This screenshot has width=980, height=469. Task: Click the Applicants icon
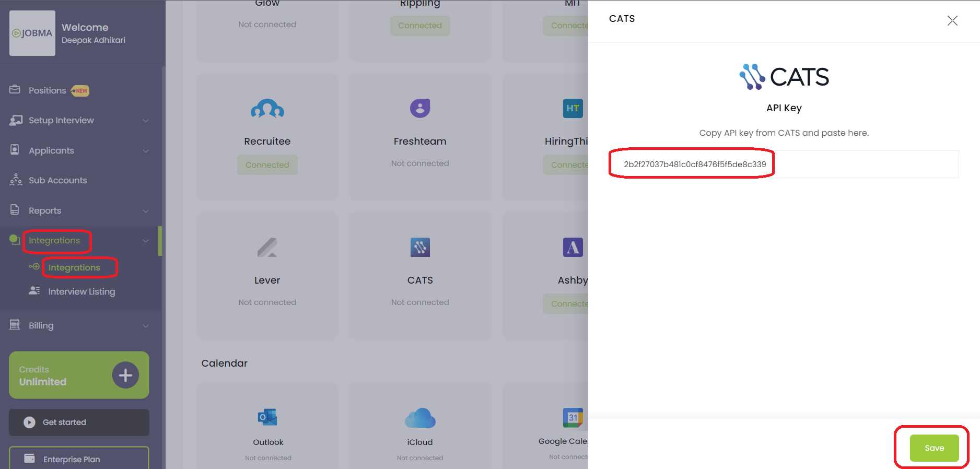15,150
